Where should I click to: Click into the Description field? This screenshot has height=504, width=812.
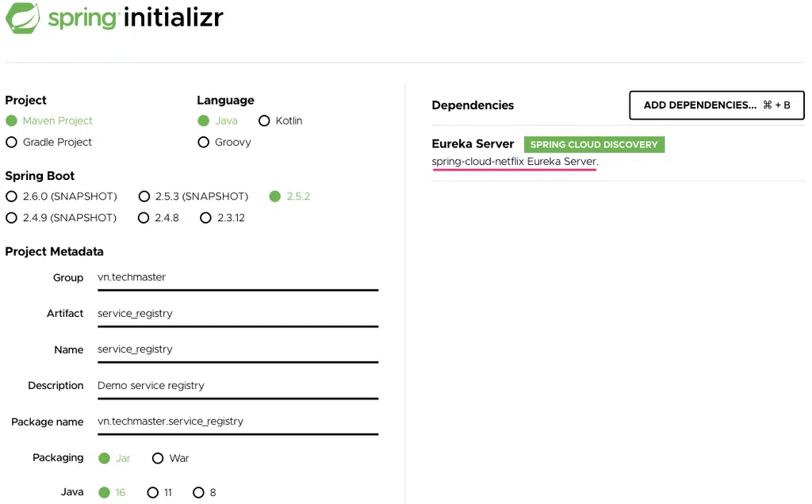[x=236, y=386]
